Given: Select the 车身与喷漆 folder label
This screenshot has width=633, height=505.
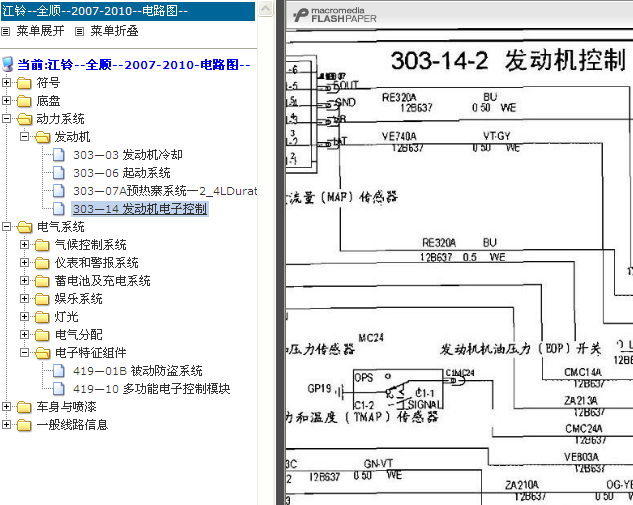Looking at the screenshot, I should pyautogui.click(x=66, y=407).
